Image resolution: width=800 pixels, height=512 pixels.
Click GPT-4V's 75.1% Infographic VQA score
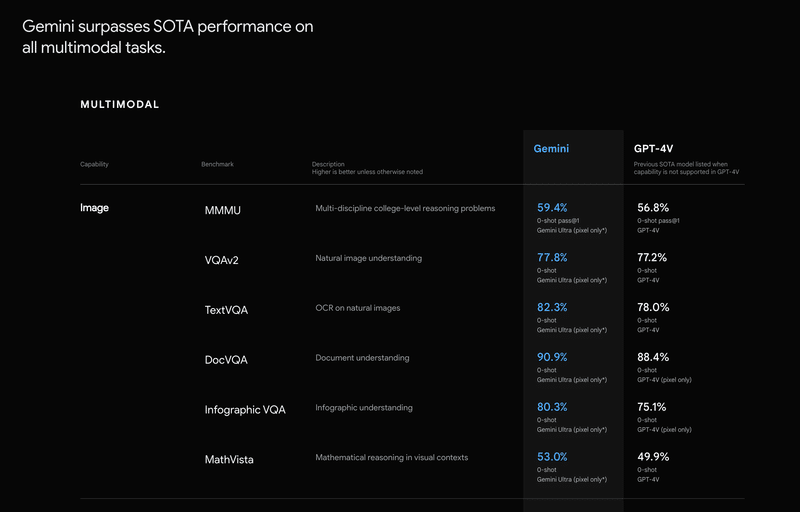652,407
